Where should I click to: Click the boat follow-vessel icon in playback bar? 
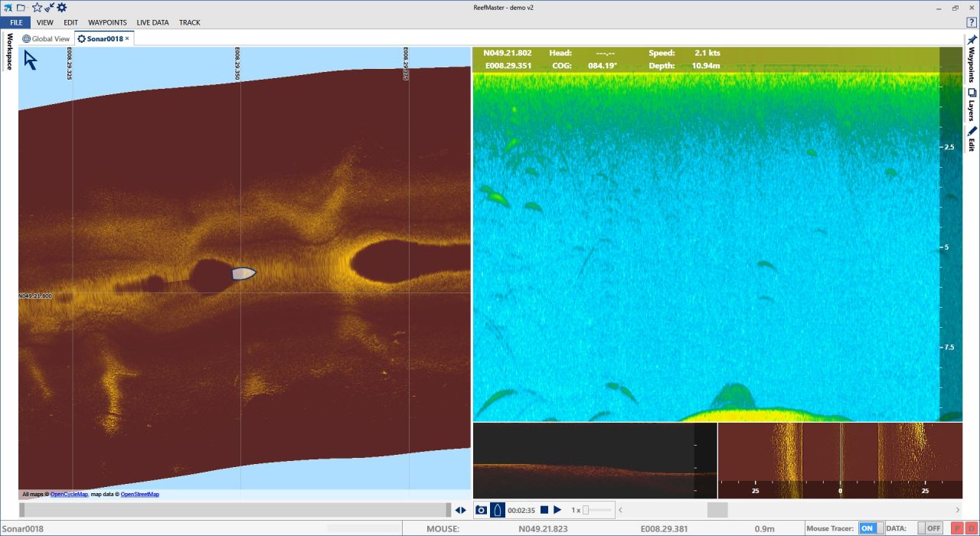(498, 510)
